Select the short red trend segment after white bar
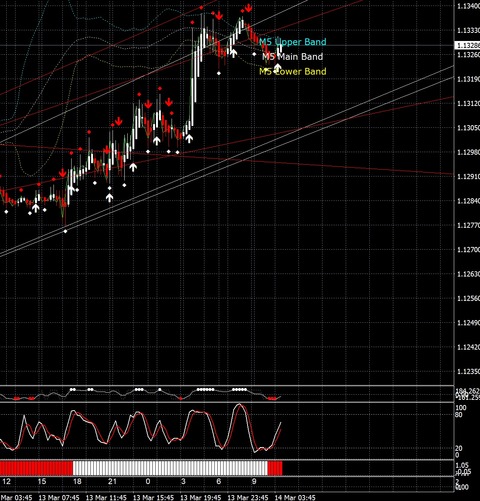Screen dimensions: 480x501 pos(275,468)
